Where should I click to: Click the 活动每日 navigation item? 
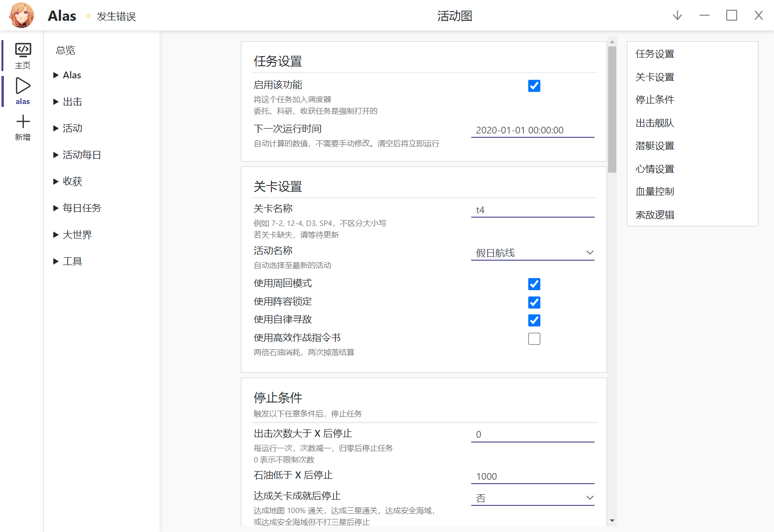click(82, 155)
